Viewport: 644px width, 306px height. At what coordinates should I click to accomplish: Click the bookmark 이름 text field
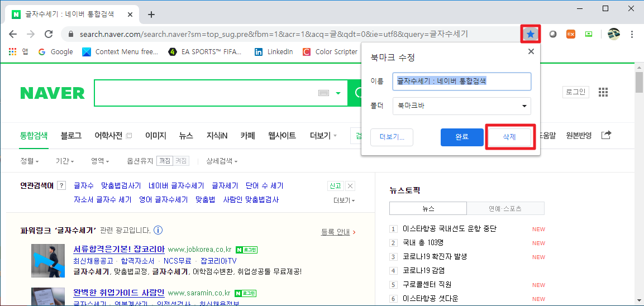462,82
